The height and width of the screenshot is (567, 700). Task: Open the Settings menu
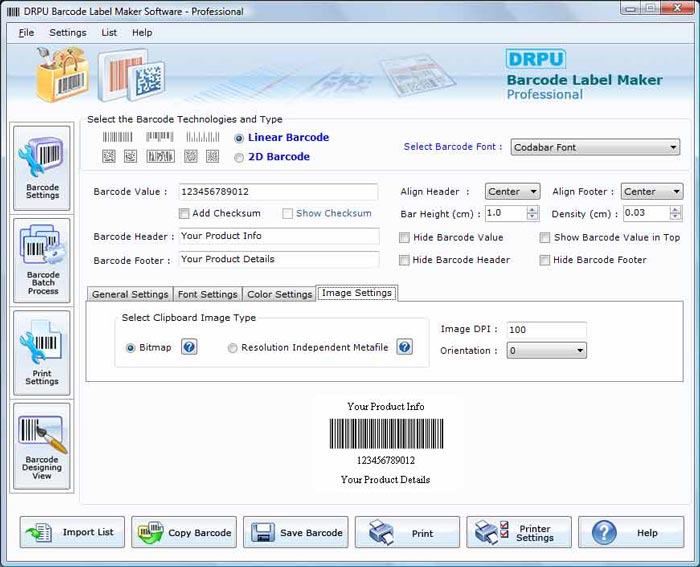(68, 33)
